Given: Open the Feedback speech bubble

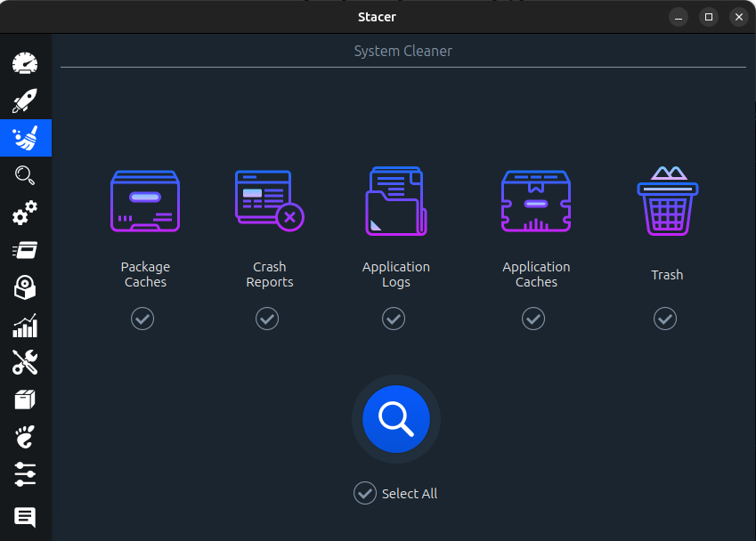Looking at the screenshot, I should (25, 516).
